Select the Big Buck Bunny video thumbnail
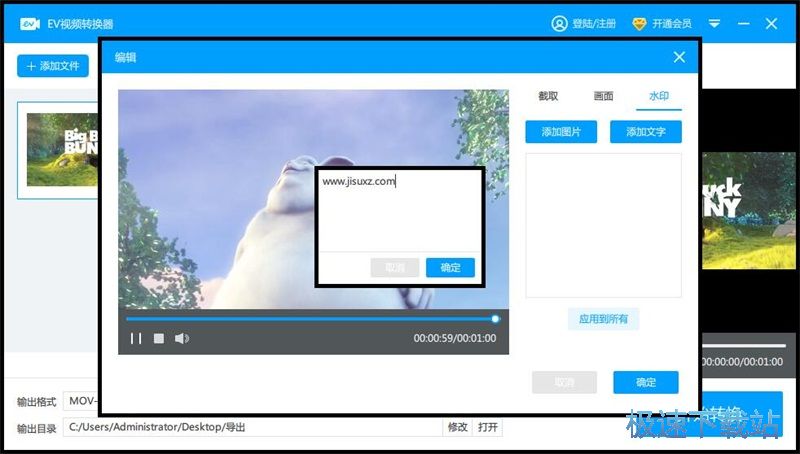Screen dimensions: 800x454 pyautogui.click(x=62, y=149)
